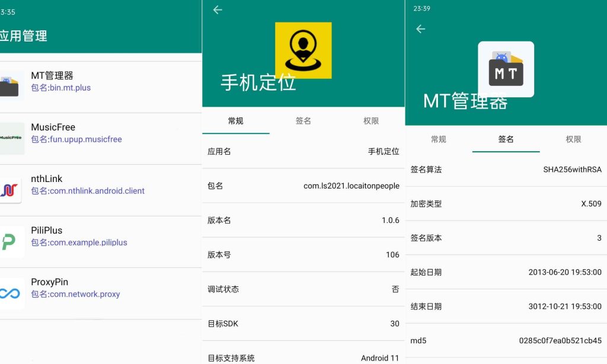The image size is (607, 364).
Task: Tap the 应用管理 header title
Action: 23,36
